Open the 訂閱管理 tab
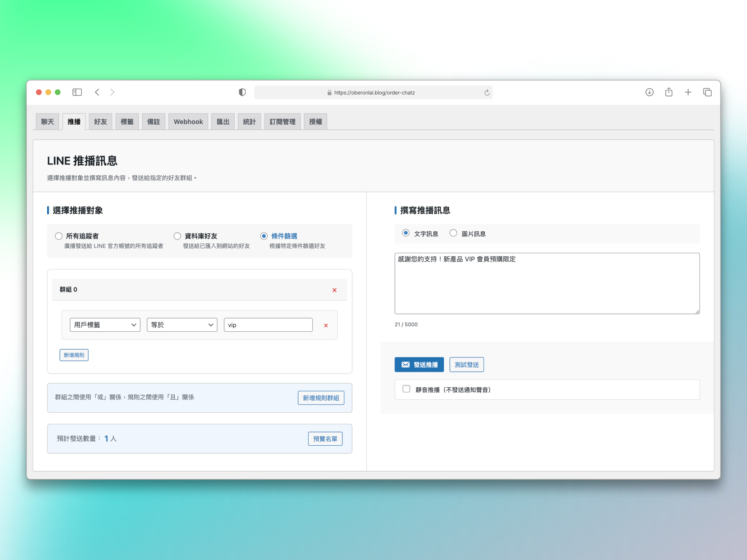The height and width of the screenshot is (560, 747). tap(282, 122)
